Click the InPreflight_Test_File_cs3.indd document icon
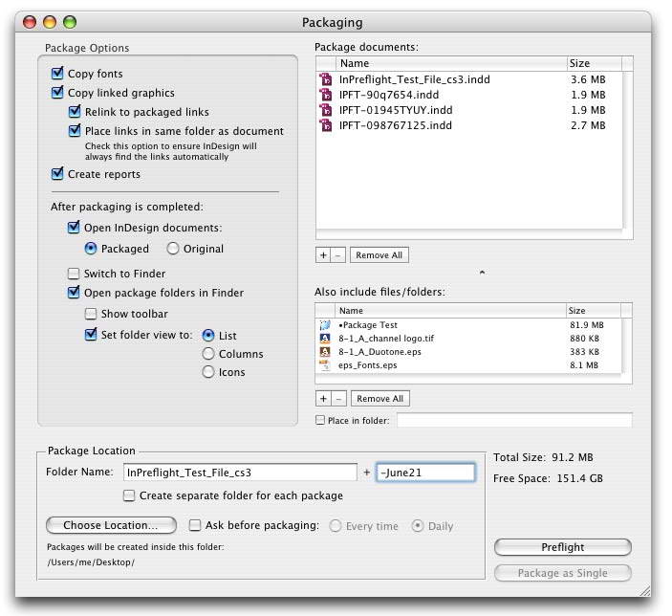The height and width of the screenshot is (616, 672). point(326,79)
